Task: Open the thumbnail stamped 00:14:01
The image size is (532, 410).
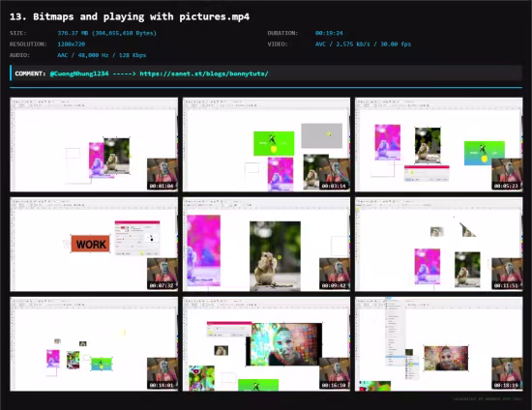Action: pos(94,344)
